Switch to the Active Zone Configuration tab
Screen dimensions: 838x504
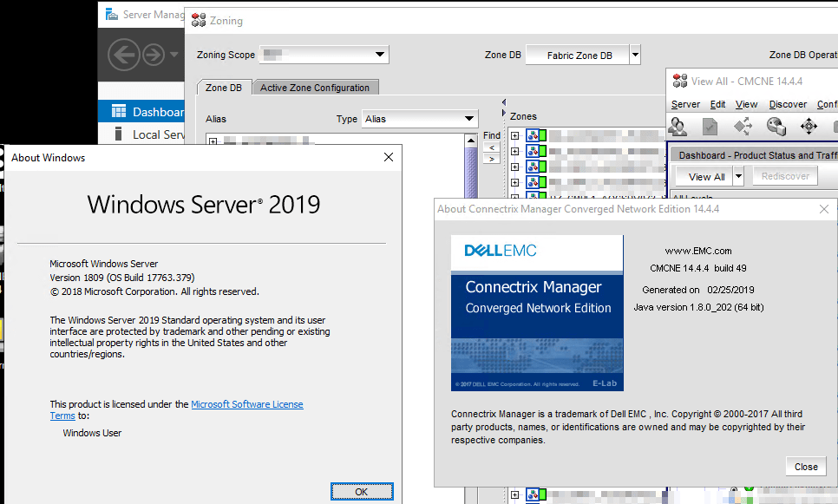[x=315, y=88]
